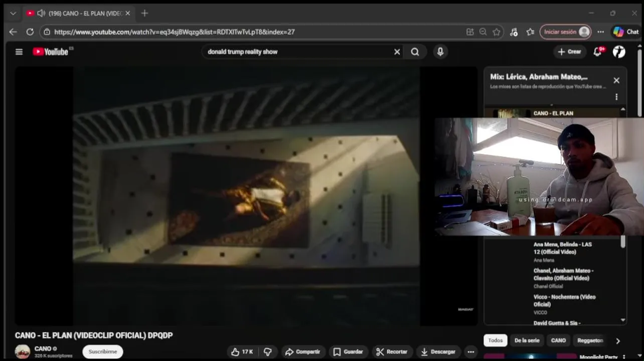
Task: Open a new browser tab
Action: coord(144,13)
